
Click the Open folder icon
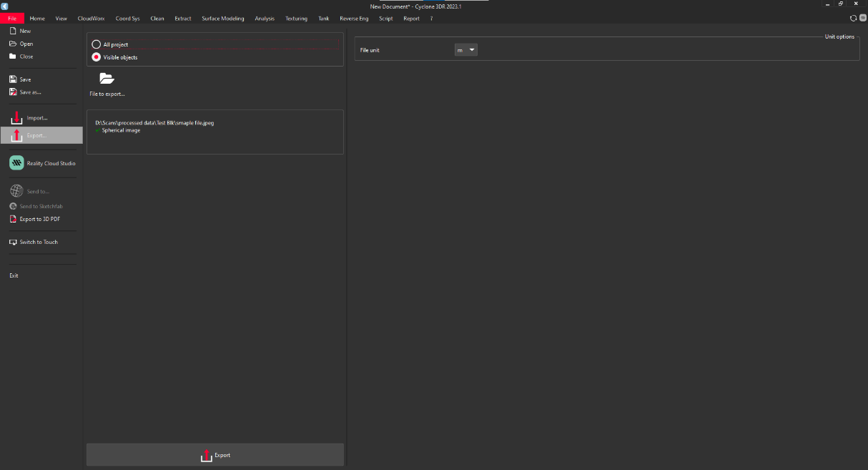pos(13,44)
